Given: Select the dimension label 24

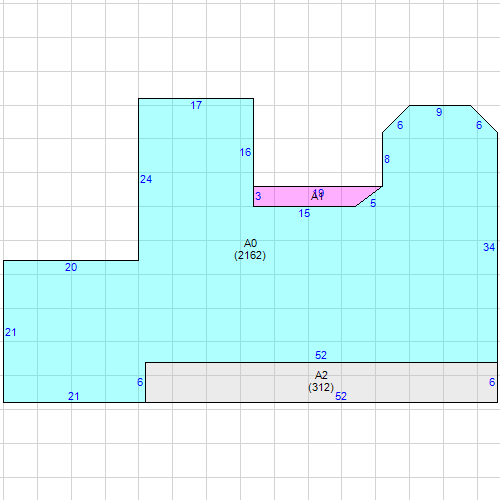Looking at the screenshot, I should (x=146, y=179).
